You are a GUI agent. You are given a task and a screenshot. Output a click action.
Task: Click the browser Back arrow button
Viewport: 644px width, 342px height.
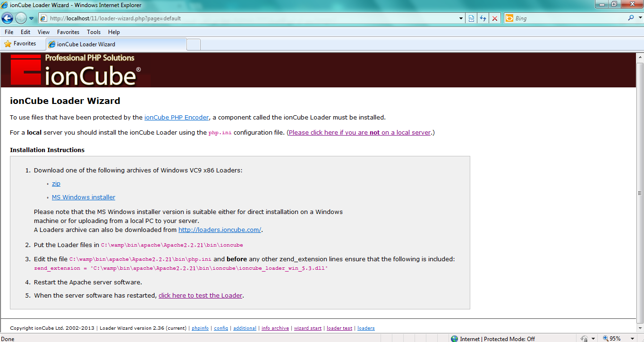point(8,18)
